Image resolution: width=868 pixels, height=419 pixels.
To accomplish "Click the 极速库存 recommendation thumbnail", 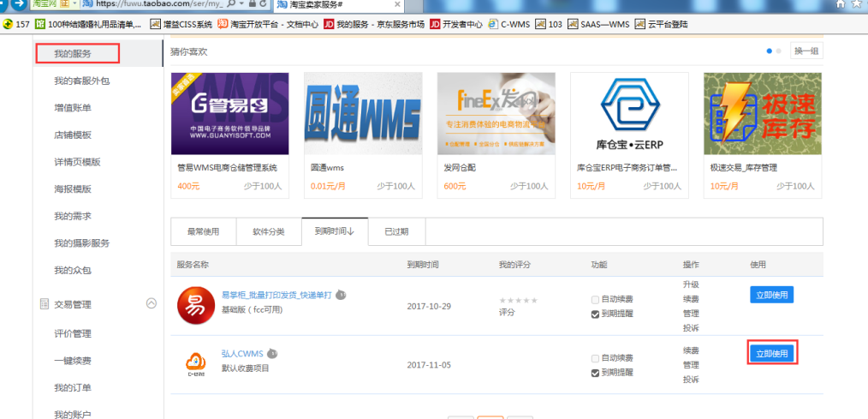I will (763, 114).
